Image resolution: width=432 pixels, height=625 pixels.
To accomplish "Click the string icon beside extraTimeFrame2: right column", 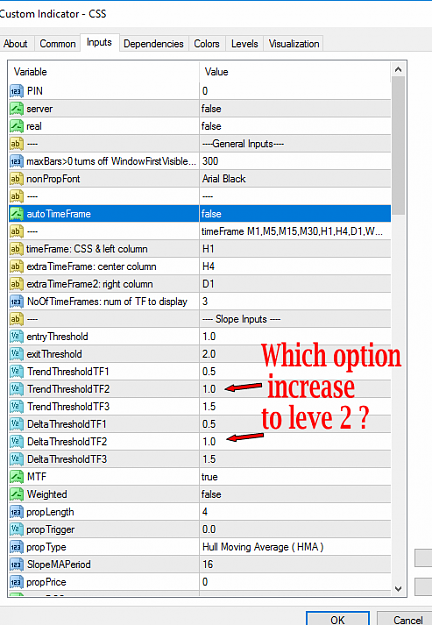I will (x=16, y=284).
